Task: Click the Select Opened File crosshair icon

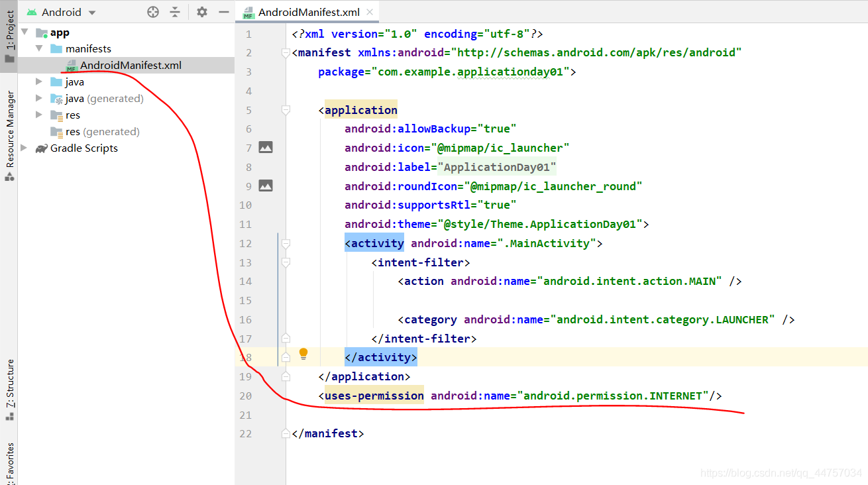Action: point(152,11)
